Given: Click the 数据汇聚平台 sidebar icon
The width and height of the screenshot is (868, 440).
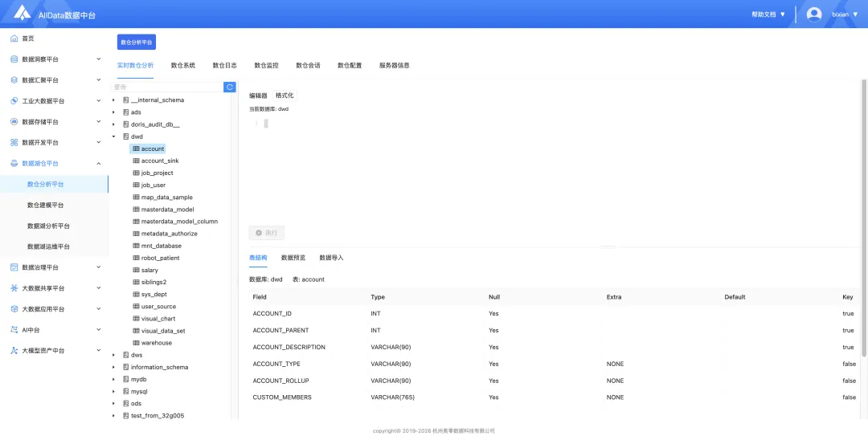Looking at the screenshot, I should click(x=14, y=80).
